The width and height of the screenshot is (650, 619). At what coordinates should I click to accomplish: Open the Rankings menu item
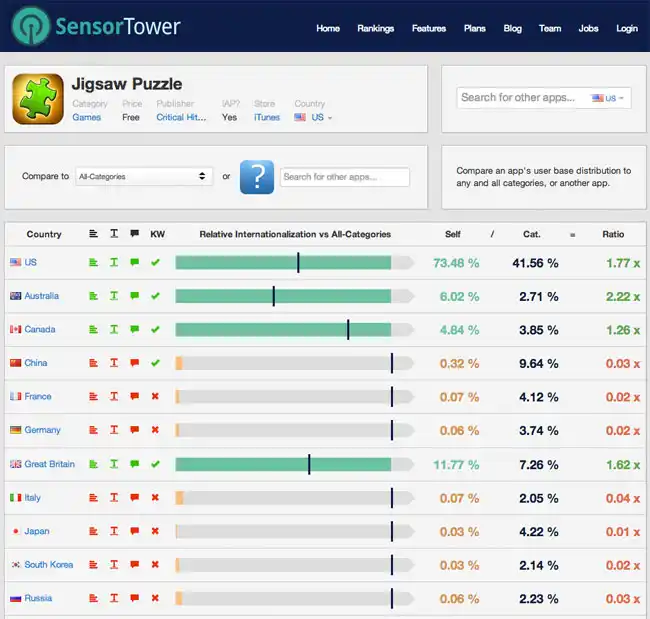(376, 29)
